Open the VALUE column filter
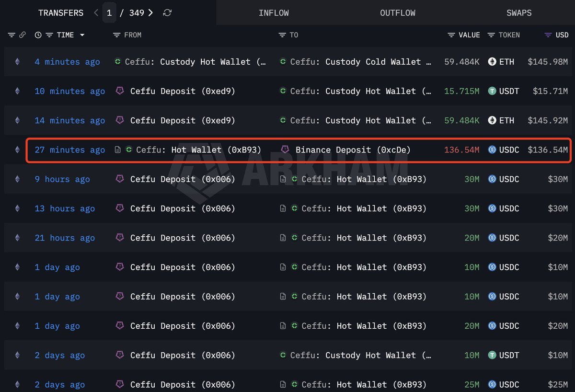The width and height of the screenshot is (575, 392). [x=451, y=35]
